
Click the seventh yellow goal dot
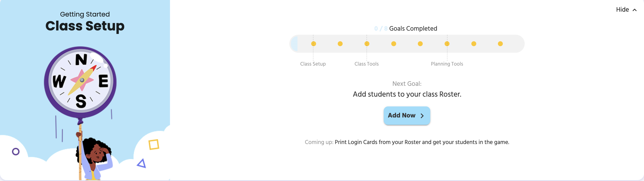[474, 44]
